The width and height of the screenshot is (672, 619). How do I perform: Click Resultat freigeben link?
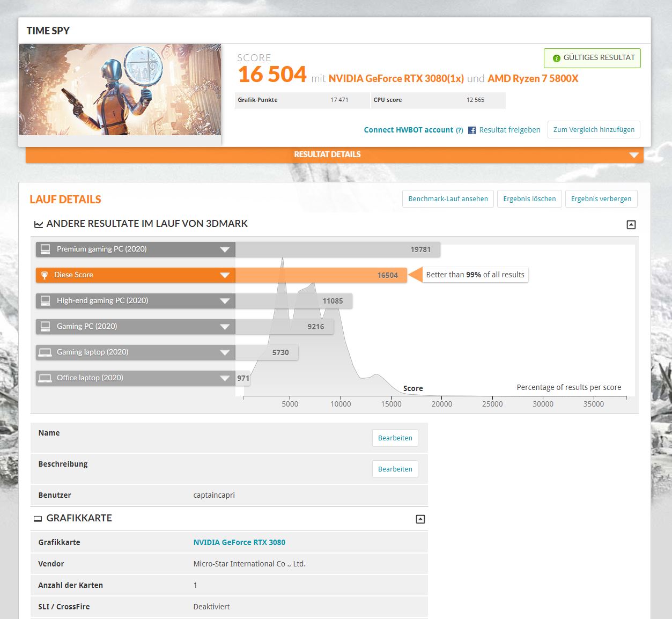coord(509,130)
